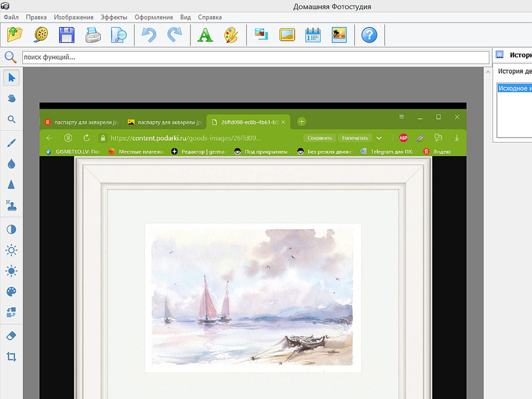532x399 pixels.
Task: Select the blur drop tool
Action: 12,164
